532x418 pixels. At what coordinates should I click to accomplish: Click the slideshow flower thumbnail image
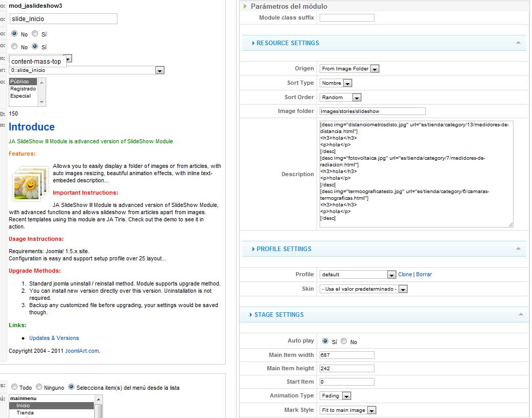(30, 184)
